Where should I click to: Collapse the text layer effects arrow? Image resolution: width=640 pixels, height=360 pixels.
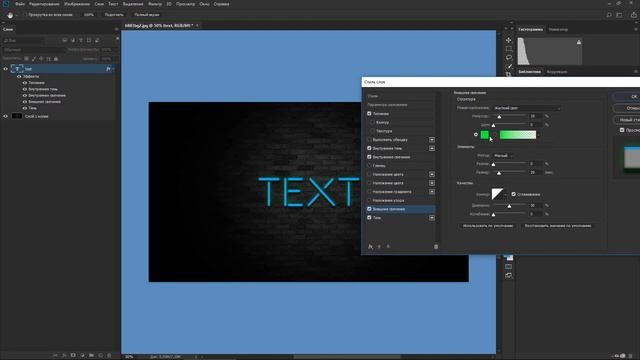[x=113, y=69]
